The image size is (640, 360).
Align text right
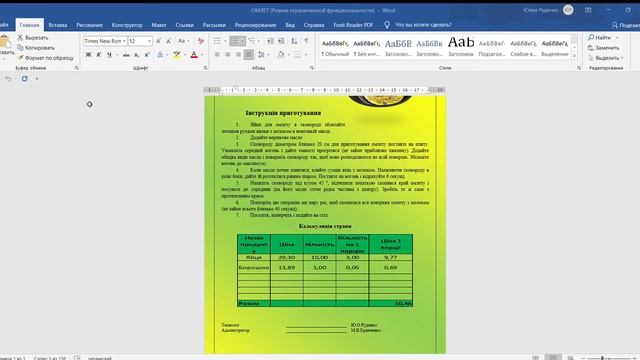click(x=238, y=55)
